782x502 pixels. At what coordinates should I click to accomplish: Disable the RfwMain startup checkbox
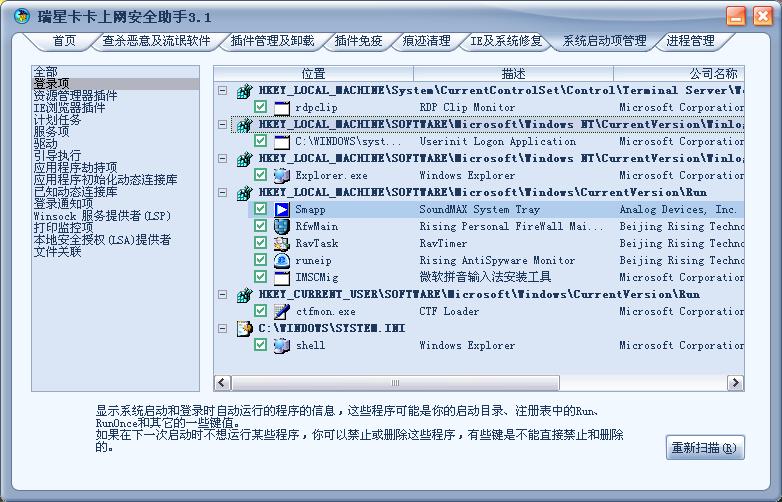(260, 225)
